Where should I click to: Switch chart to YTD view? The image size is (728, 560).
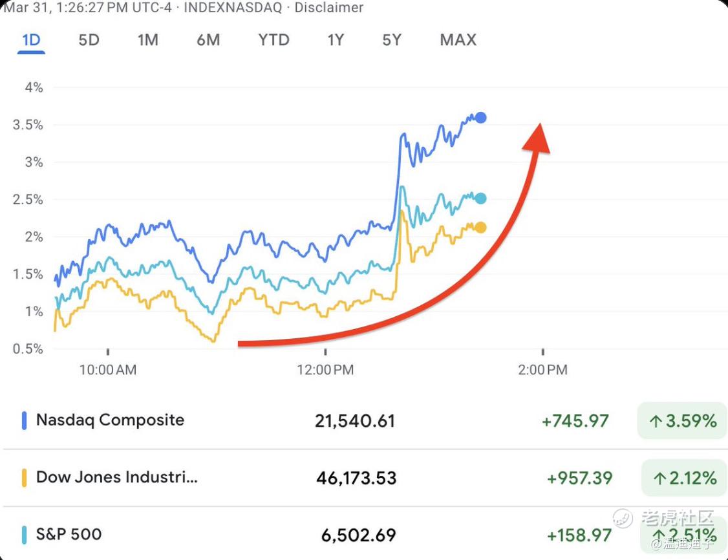point(273,40)
